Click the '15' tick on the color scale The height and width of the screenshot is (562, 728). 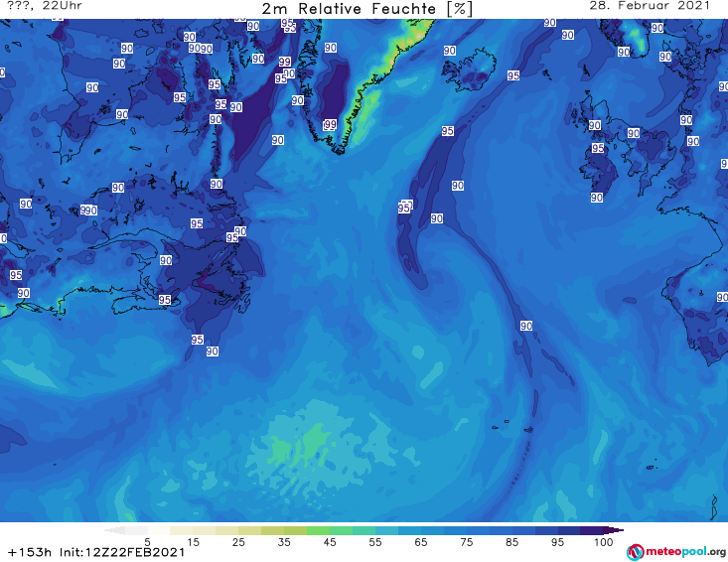click(x=193, y=542)
